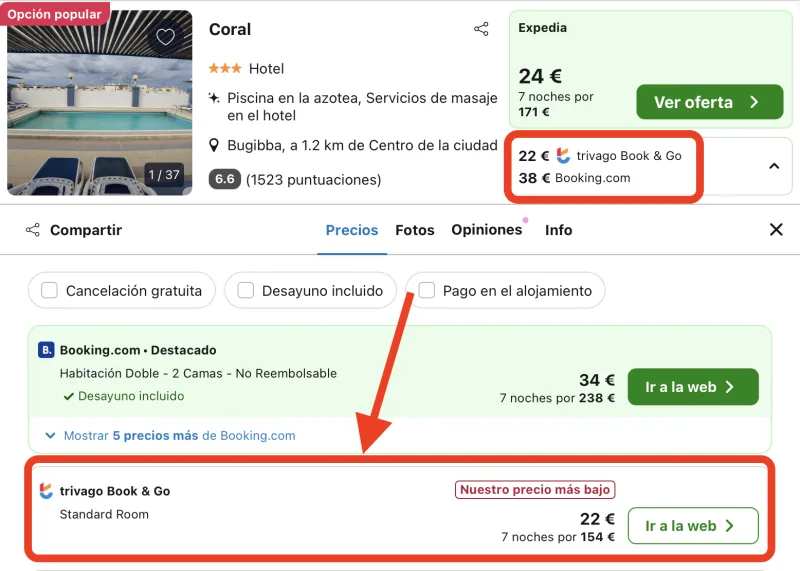Click the green Ver oferta button
Image resolution: width=800 pixels, height=571 pixels.
point(710,102)
